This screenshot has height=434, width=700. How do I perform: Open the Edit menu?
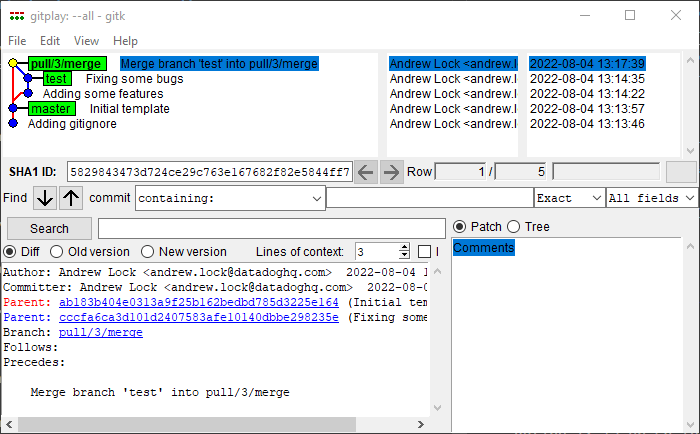coord(50,41)
